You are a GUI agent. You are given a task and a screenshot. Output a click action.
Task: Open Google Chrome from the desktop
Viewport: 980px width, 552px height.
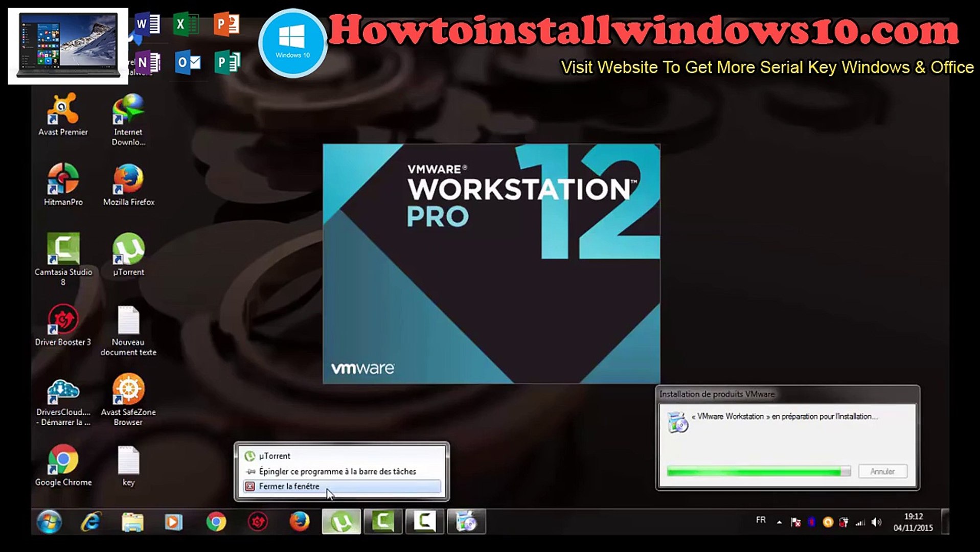tap(63, 463)
